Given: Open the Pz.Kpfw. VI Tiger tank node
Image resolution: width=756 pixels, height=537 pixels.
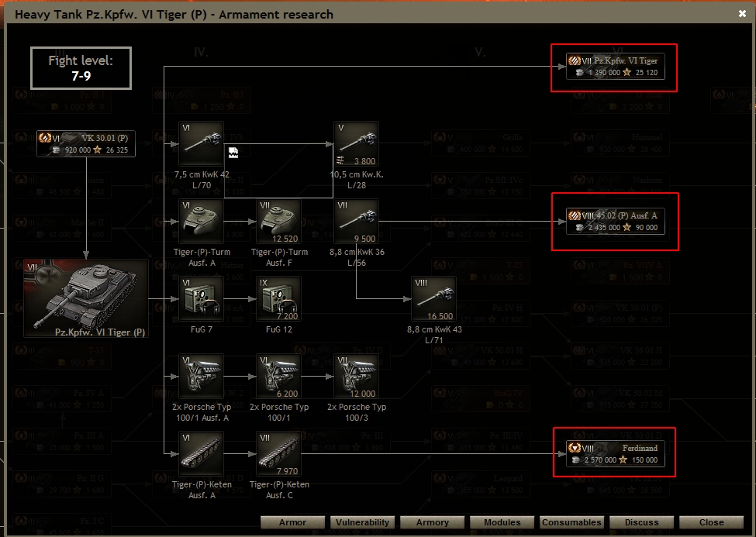Looking at the screenshot, I should click(x=616, y=67).
